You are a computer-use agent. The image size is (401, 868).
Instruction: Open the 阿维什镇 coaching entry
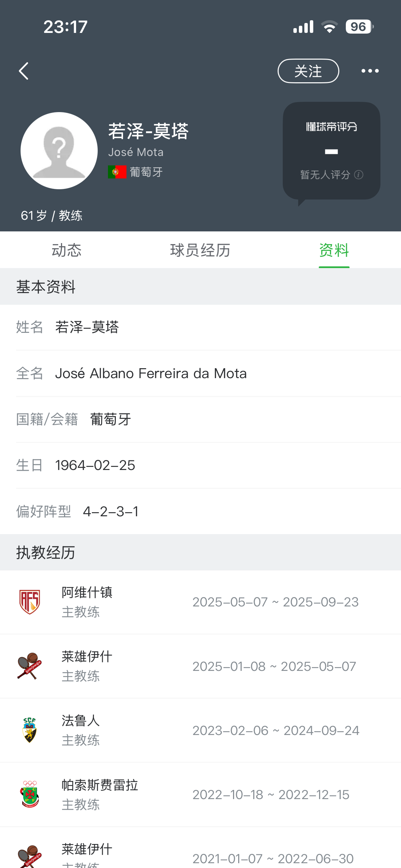[x=206, y=602]
